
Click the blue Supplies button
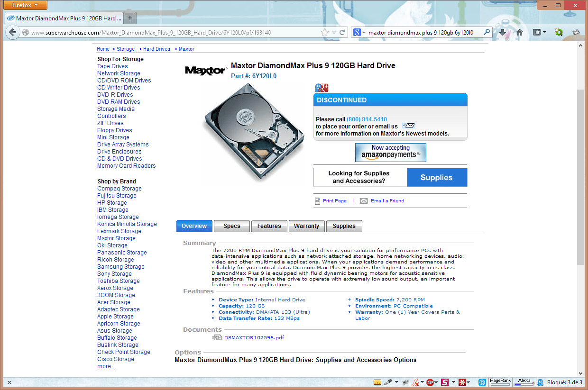tap(437, 178)
